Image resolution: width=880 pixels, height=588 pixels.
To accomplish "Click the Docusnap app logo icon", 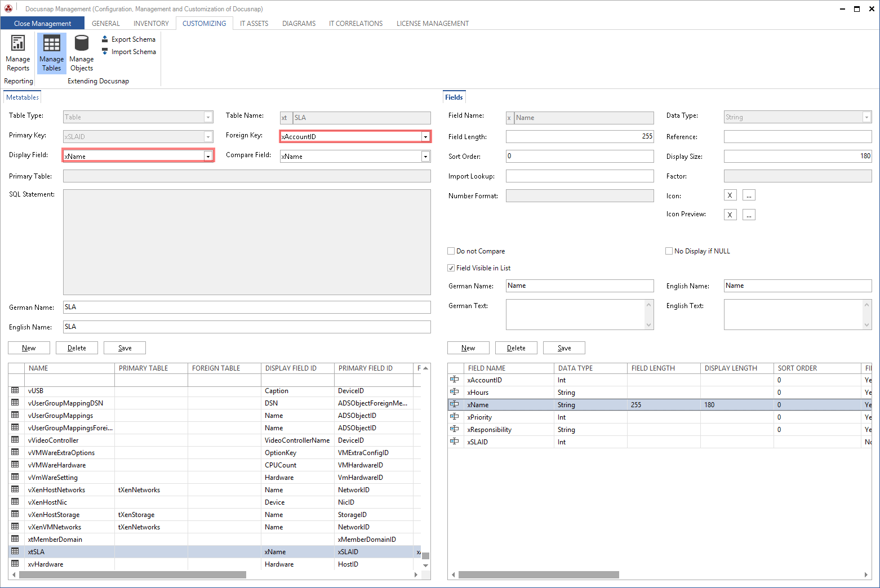I will tap(8, 8).
